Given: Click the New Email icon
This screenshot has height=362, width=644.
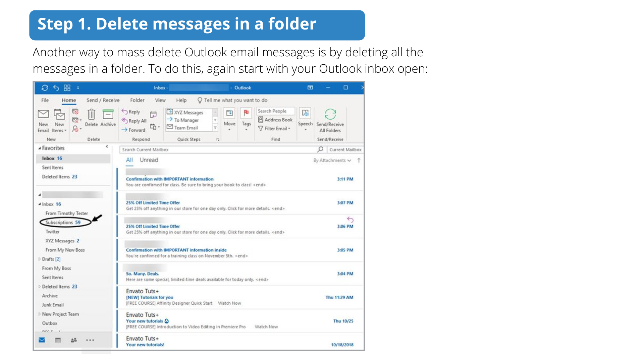Looking at the screenshot, I should [43, 115].
